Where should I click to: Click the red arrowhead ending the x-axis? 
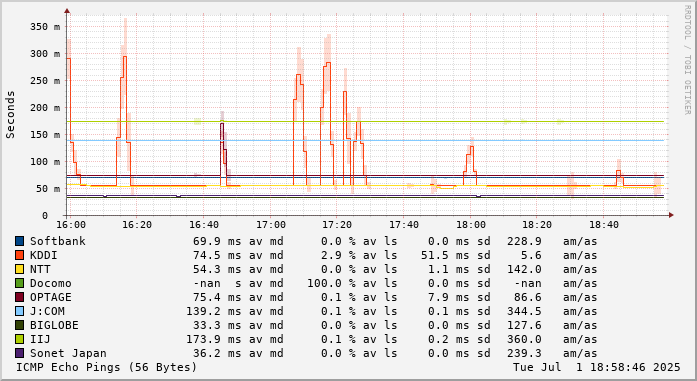pos(671,215)
